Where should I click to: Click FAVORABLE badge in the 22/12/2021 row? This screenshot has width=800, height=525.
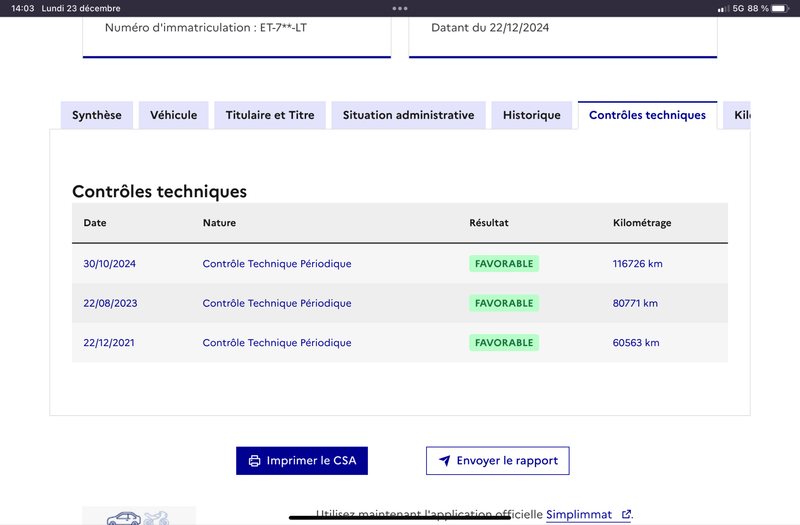click(x=504, y=343)
